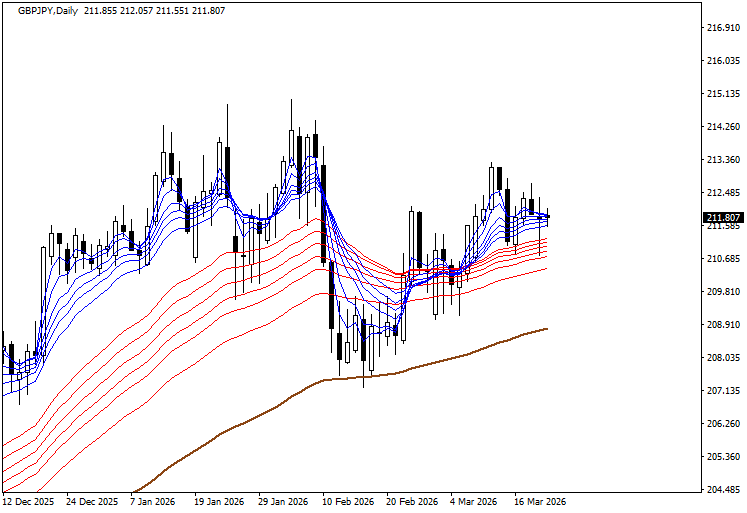Click the 29 Jan 2026 date label
This screenshot has width=747, height=513.
pyautogui.click(x=283, y=502)
